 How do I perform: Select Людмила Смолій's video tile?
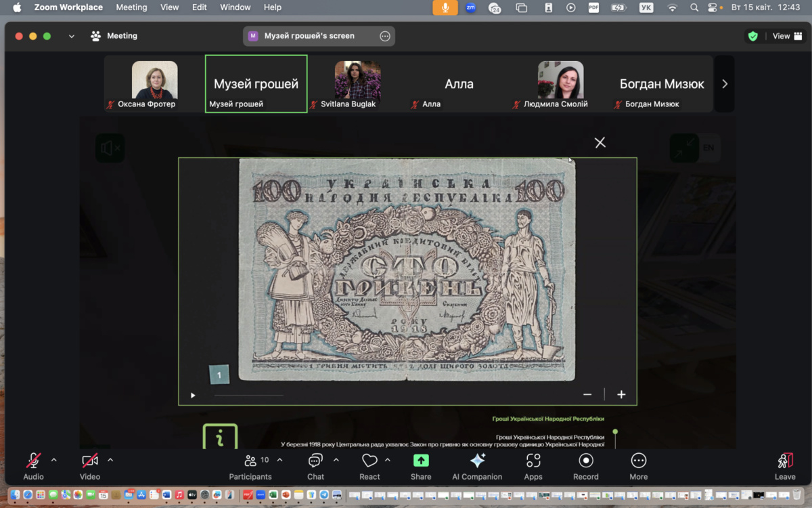[560, 84]
